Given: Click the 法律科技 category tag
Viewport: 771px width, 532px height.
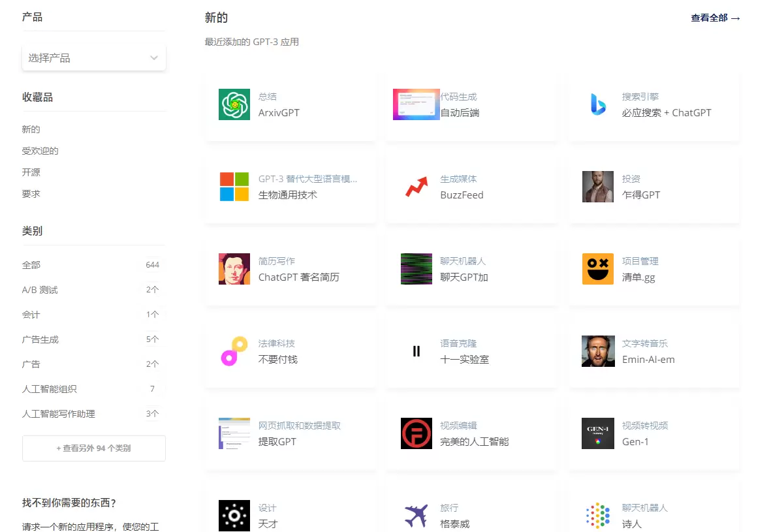Looking at the screenshot, I should (277, 343).
